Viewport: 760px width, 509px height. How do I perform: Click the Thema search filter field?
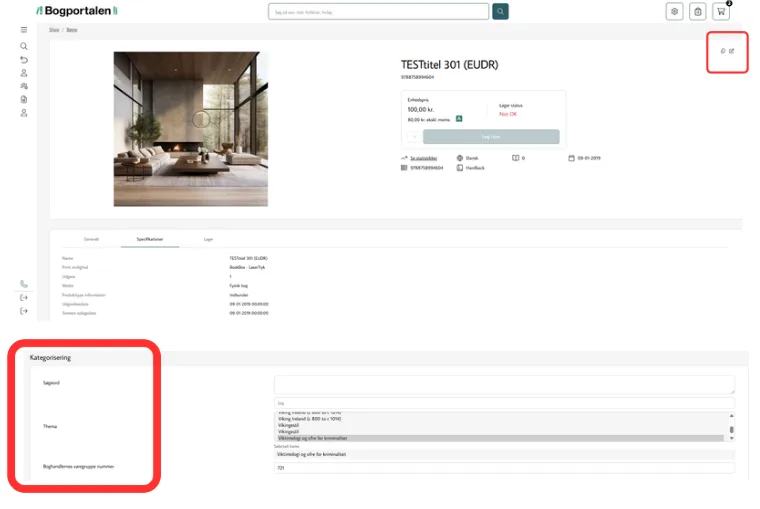click(505, 403)
